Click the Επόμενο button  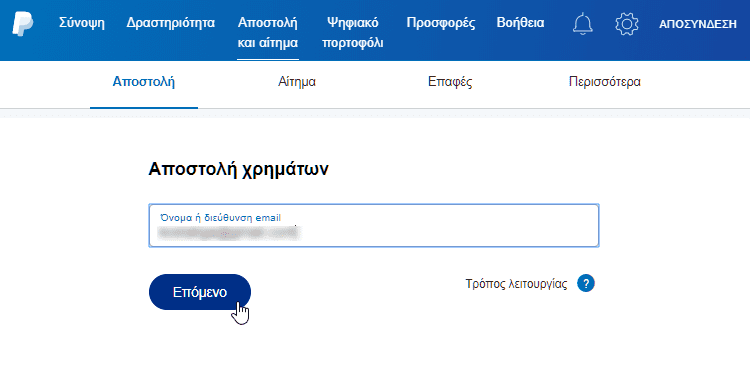tap(200, 292)
